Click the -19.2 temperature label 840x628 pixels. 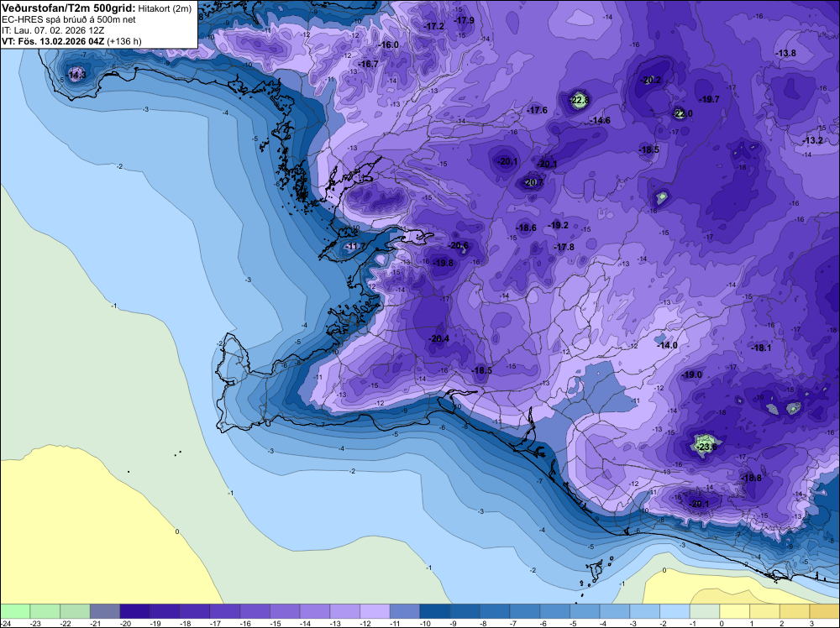pyautogui.click(x=559, y=225)
